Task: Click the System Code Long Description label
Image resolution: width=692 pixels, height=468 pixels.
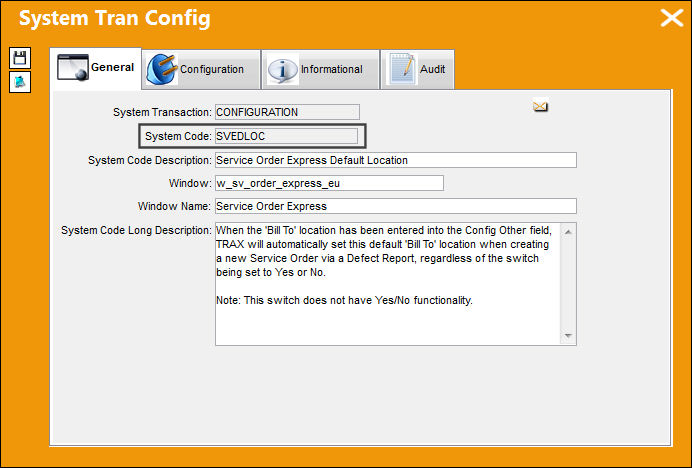Action: click(136, 230)
